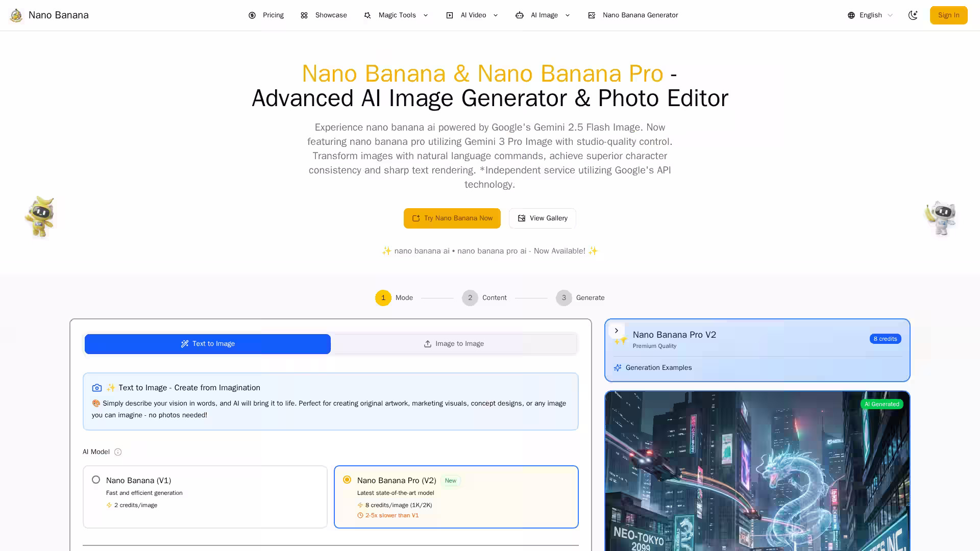Expand the AI Image dropdown menu

tap(543, 15)
